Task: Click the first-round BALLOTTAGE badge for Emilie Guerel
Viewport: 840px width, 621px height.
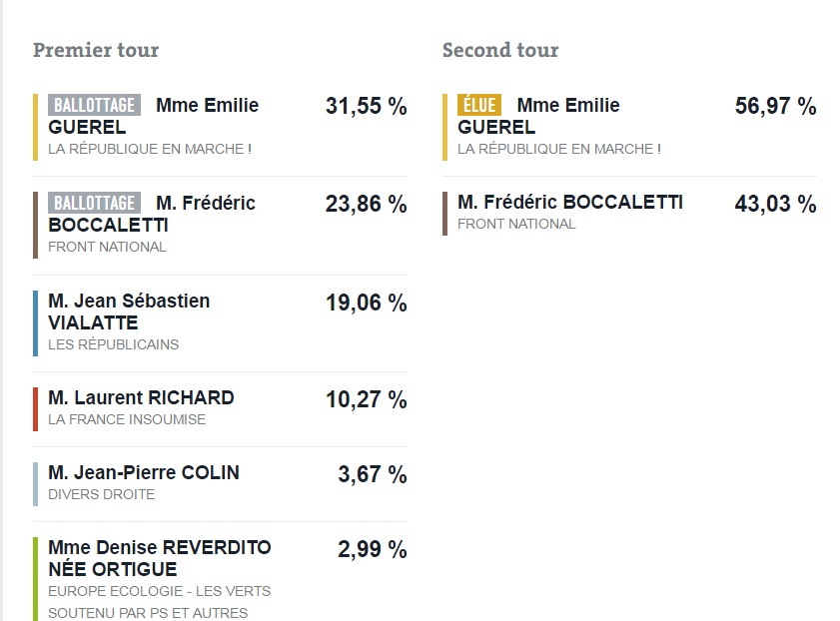Action: click(x=95, y=105)
